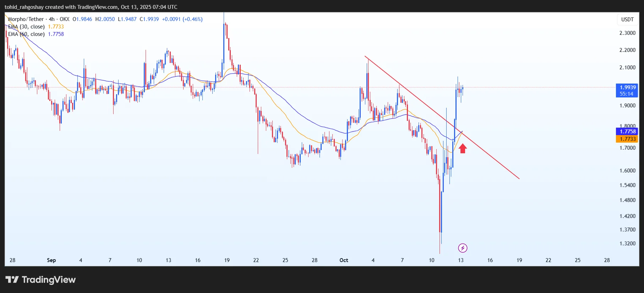Image resolution: width=644 pixels, height=293 pixels.
Task: Click the purple lightning event icon
Action: click(x=463, y=248)
